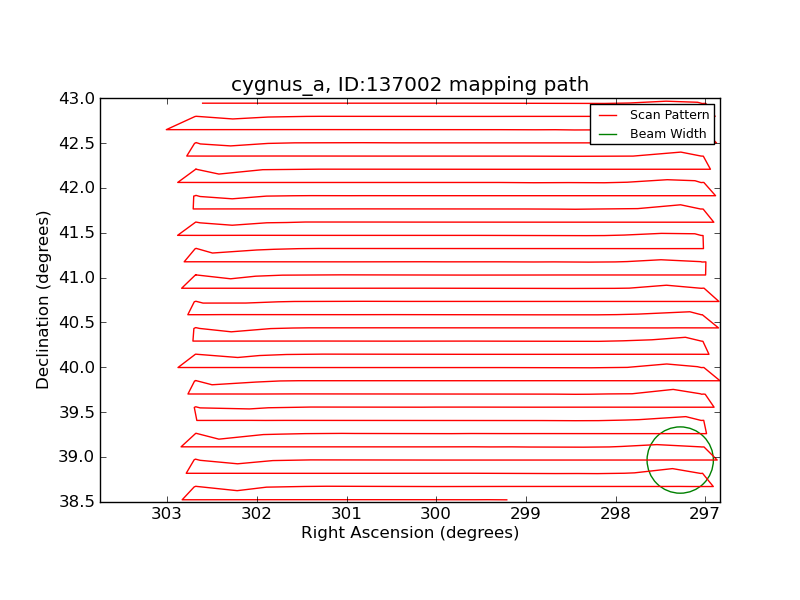The height and width of the screenshot is (600, 800).
Task: Click the y-axis tick label 39.0
Action: [77, 457]
